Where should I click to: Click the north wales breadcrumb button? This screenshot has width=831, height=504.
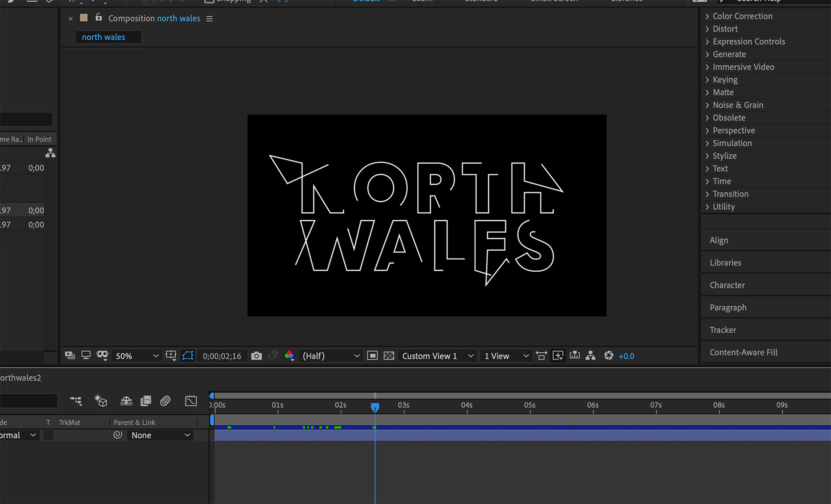coord(103,37)
